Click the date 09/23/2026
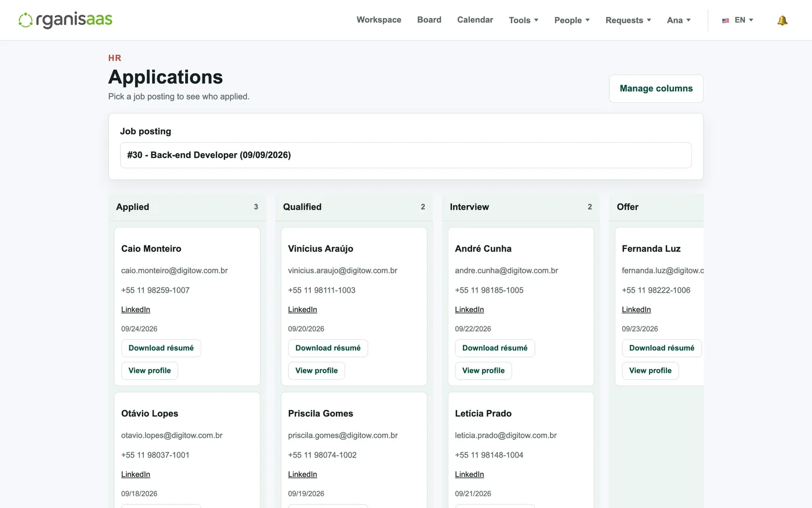The image size is (812, 508). (x=640, y=329)
